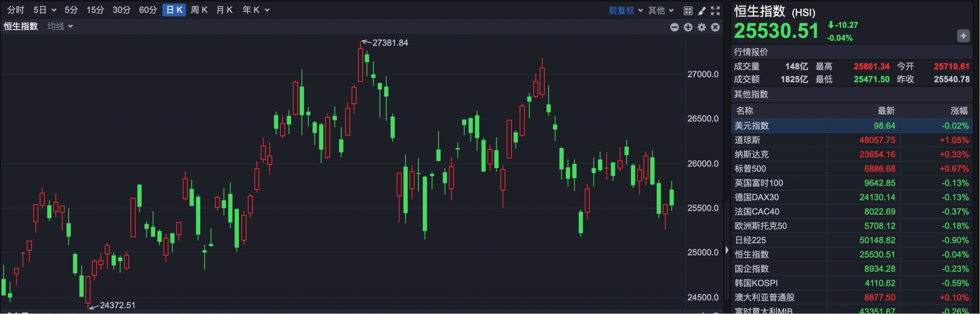Open chart settings gear icon
980x314 pixels.
click(702, 27)
